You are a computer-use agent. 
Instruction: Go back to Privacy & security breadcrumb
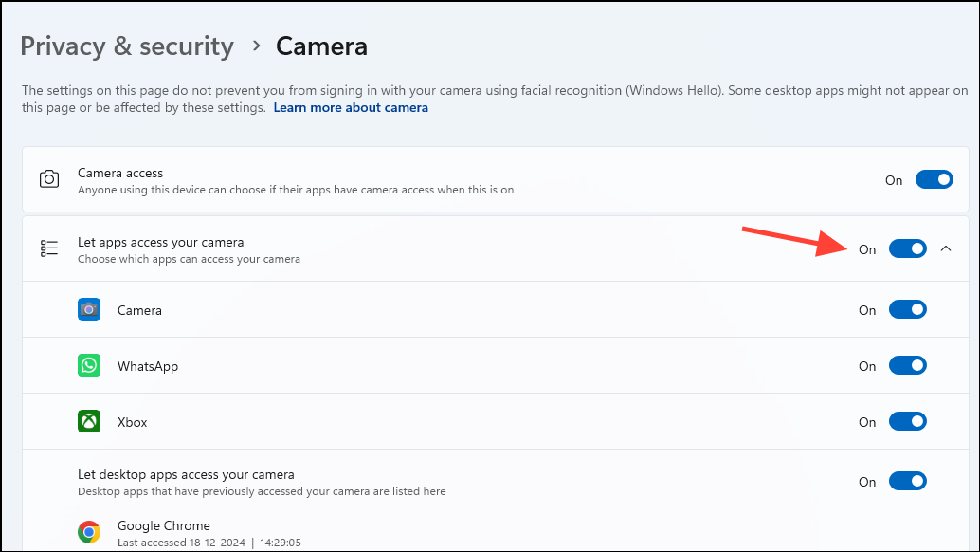tap(127, 46)
